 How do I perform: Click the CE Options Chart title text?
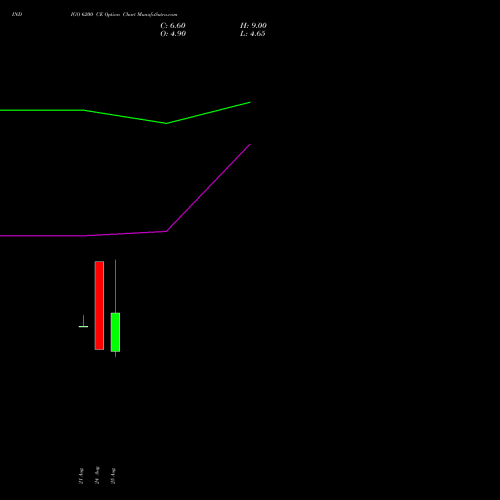pos(124,14)
